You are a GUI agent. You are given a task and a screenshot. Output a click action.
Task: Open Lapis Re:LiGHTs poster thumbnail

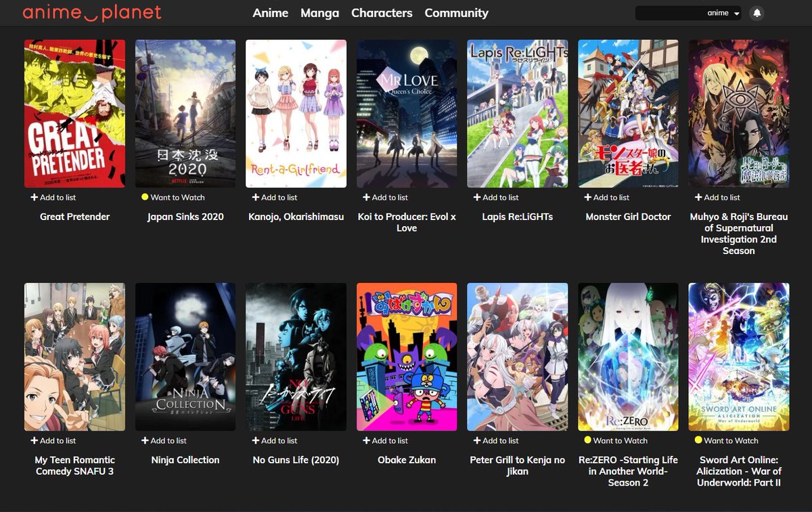(x=518, y=114)
